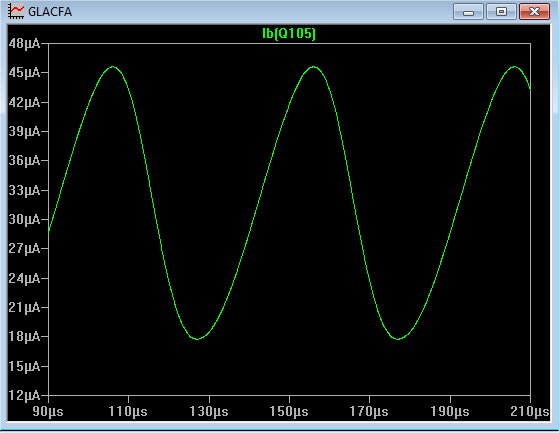Click the Ib(Q105) trace label
The image size is (559, 433).
(x=289, y=33)
